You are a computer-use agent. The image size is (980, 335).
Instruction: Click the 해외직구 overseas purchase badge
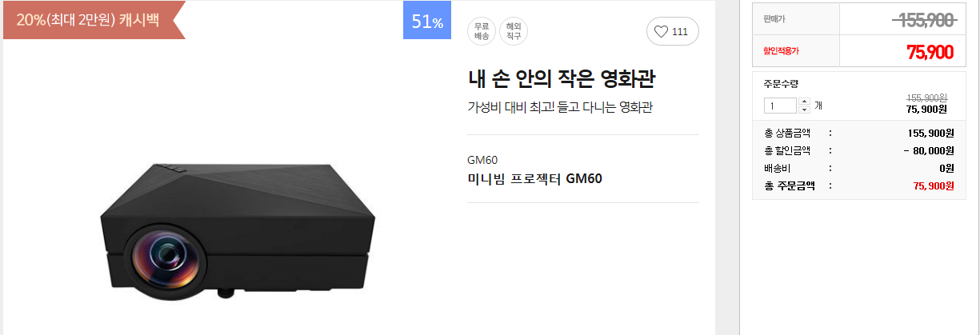click(514, 32)
